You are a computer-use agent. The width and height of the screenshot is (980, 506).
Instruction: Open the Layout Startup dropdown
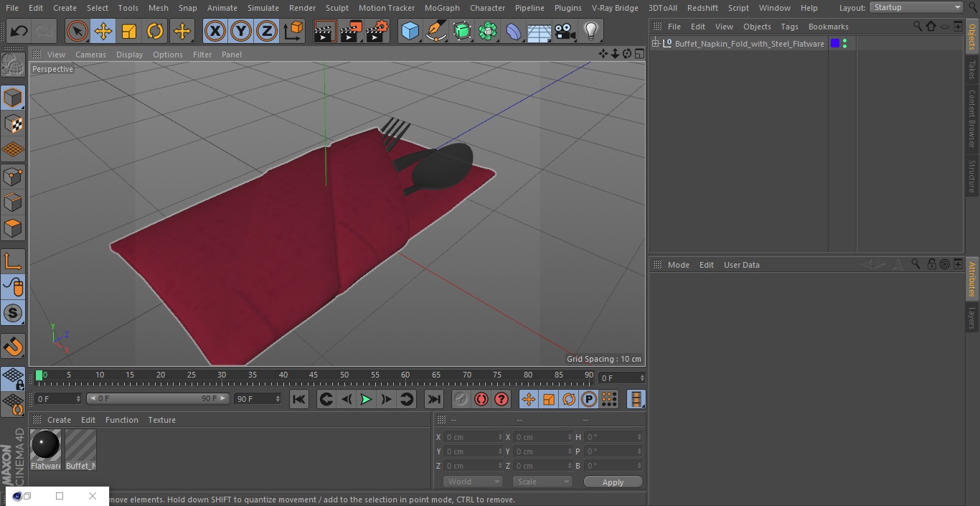coord(916,7)
